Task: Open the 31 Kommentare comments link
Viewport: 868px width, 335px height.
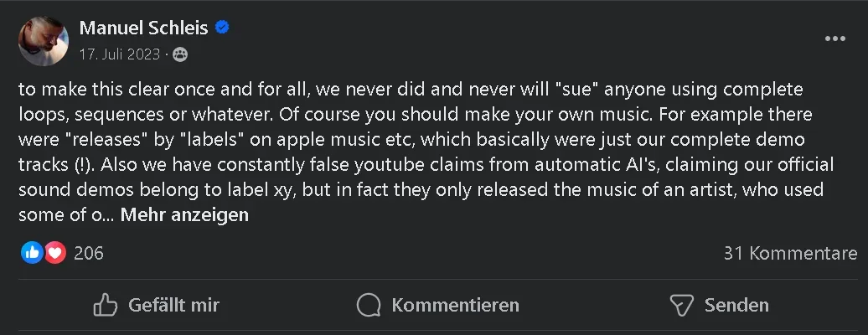Action: (790, 253)
